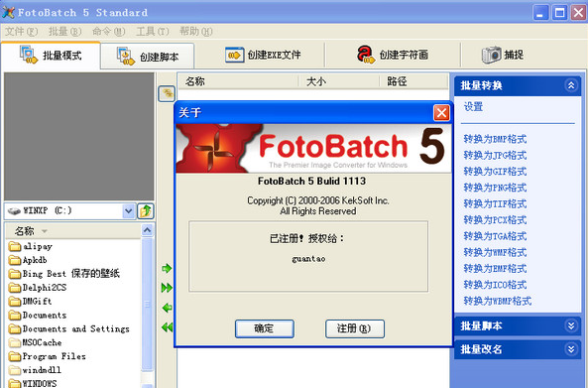Image resolution: width=588 pixels, height=388 pixels.
Task: Click the small icon button left of the file list header
Action: point(167,93)
